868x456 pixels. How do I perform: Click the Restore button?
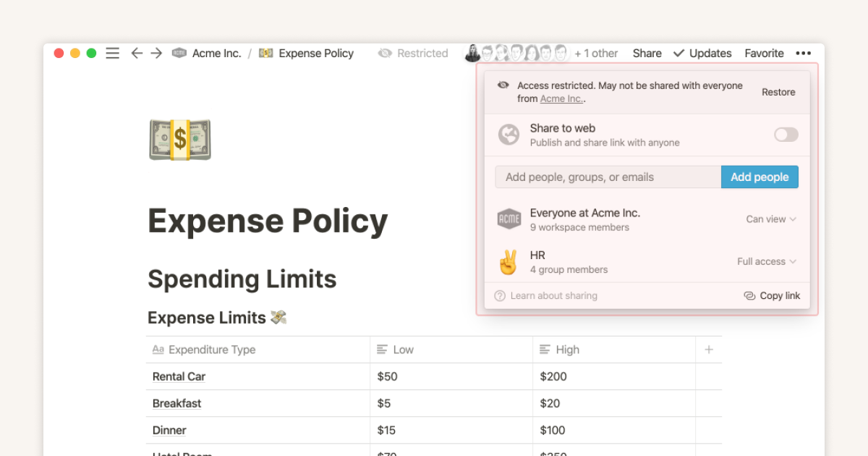coord(778,92)
